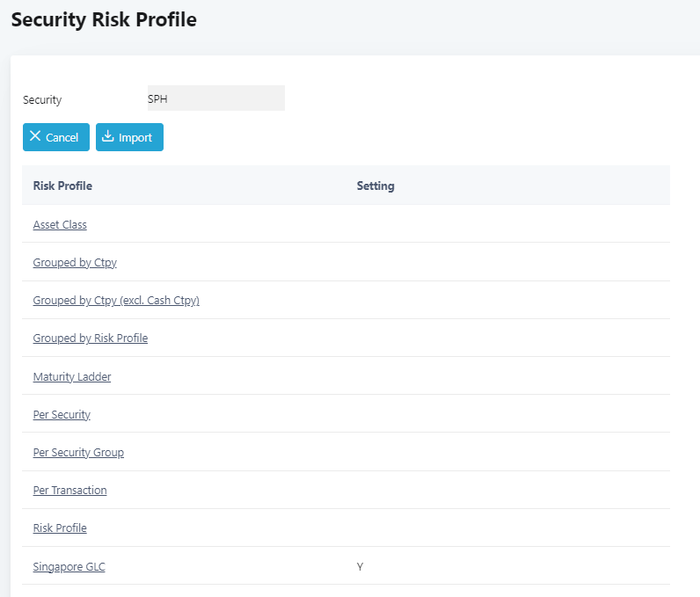Open the Asset Class risk profile link
This screenshot has height=597, width=700.
60,224
